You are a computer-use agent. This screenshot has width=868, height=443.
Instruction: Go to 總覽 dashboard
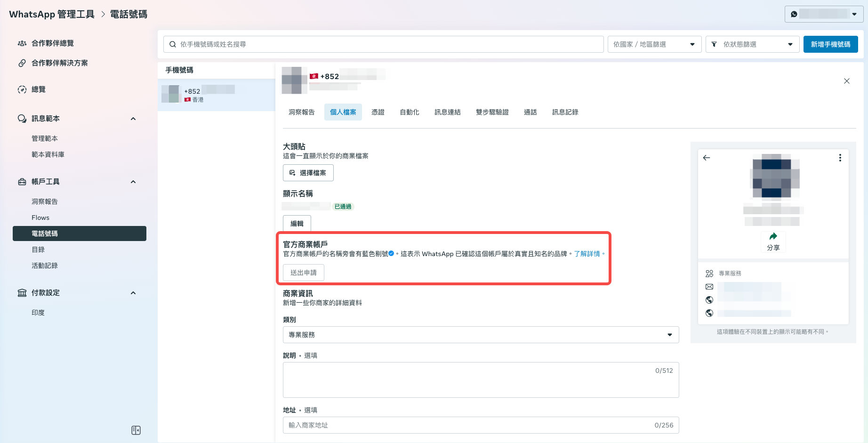pos(38,89)
